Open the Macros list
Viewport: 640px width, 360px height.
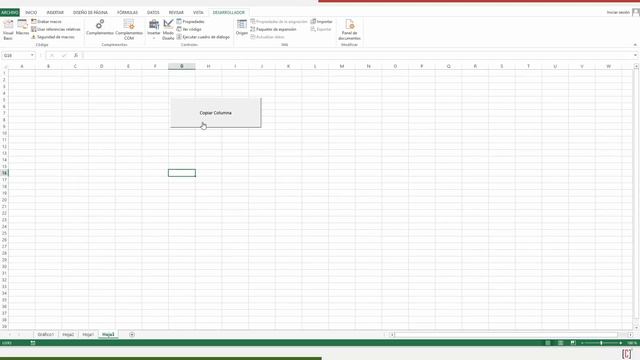point(22,28)
